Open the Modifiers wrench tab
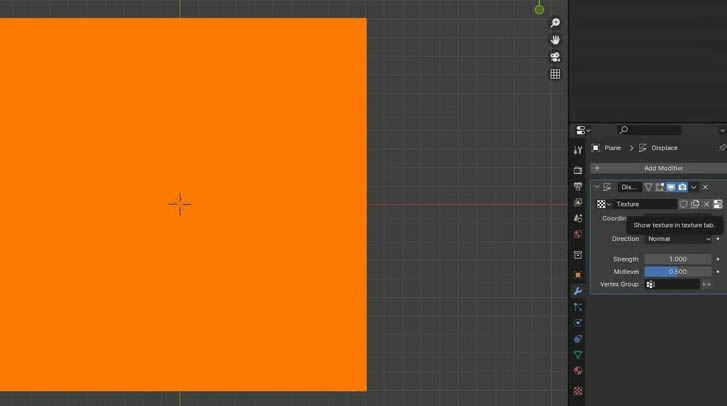This screenshot has height=406, width=727. pos(578,291)
